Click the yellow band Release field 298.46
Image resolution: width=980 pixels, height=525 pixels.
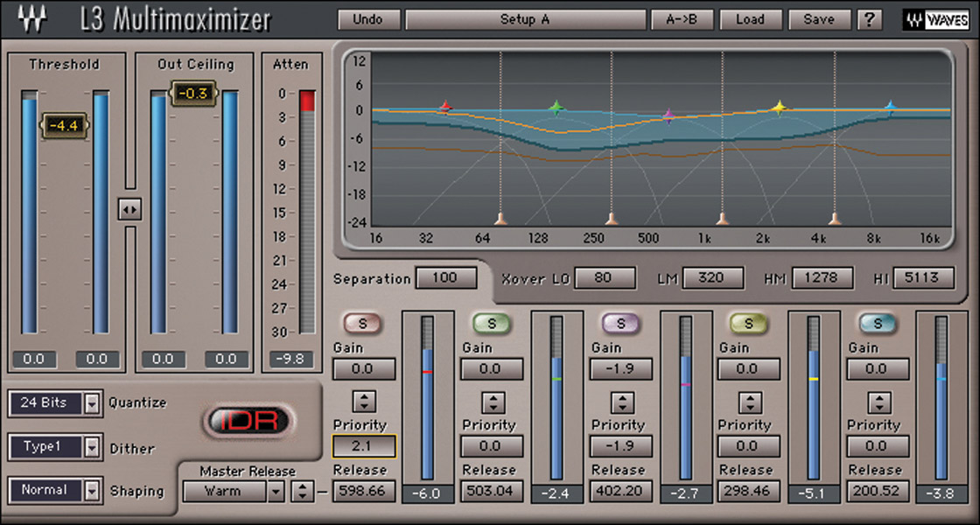coord(749,491)
